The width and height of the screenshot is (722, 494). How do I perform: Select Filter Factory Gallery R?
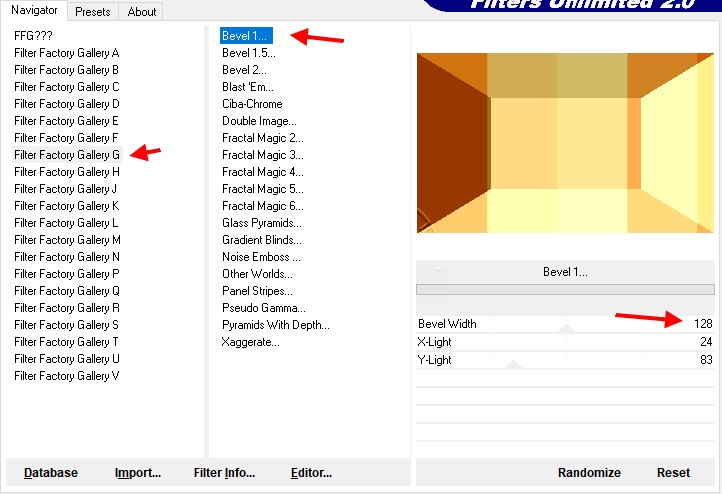click(67, 308)
